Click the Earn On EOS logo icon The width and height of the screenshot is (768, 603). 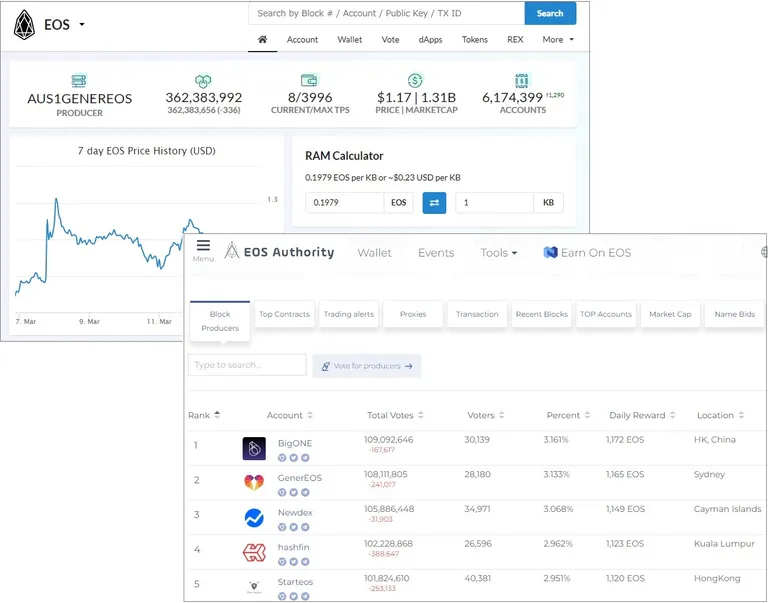point(551,252)
